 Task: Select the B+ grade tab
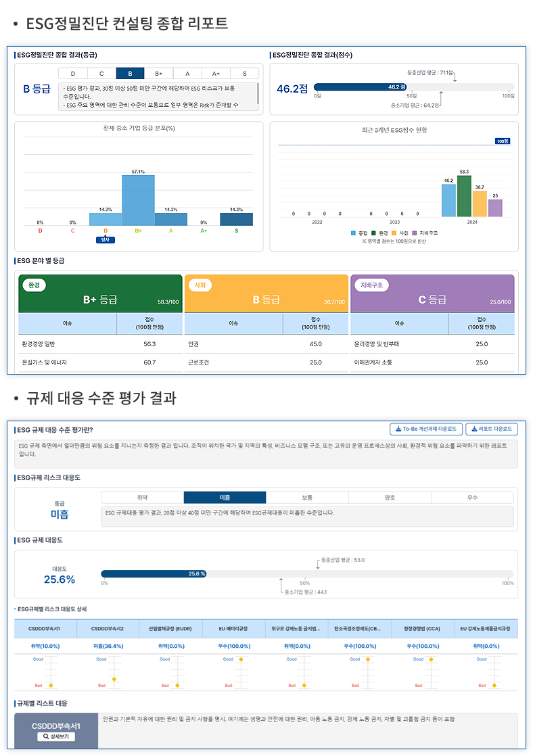[x=159, y=73]
